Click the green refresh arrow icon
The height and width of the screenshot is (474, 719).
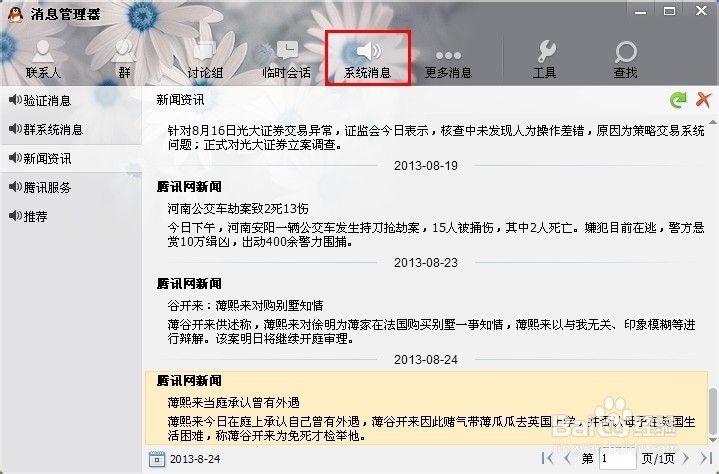pyautogui.click(x=678, y=99)
